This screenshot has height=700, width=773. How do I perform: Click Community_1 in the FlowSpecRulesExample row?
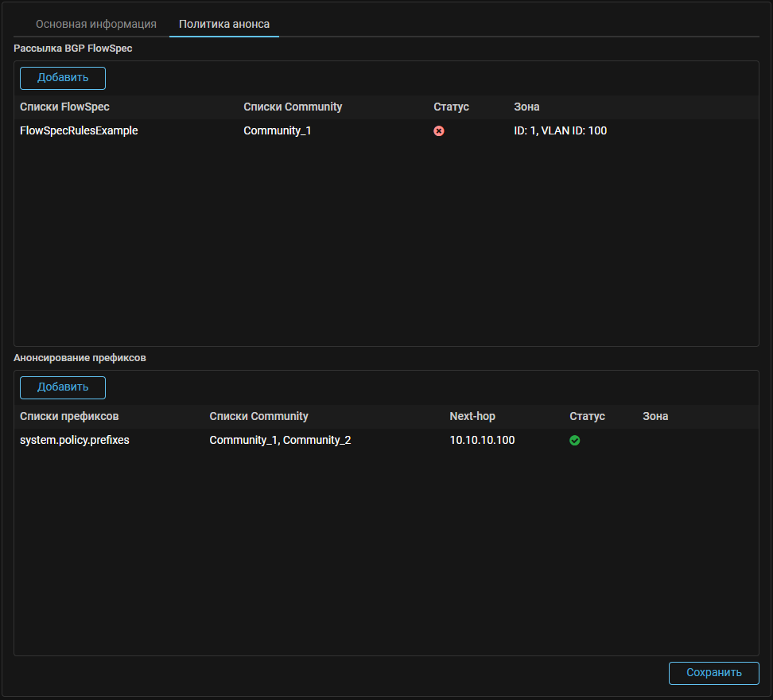(x=277, y=130)
